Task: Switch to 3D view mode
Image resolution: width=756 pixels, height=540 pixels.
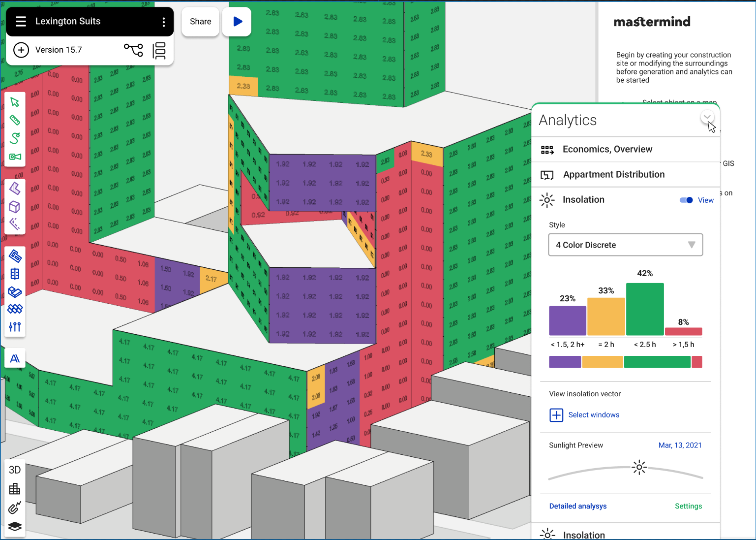Action: coord(15,470)
